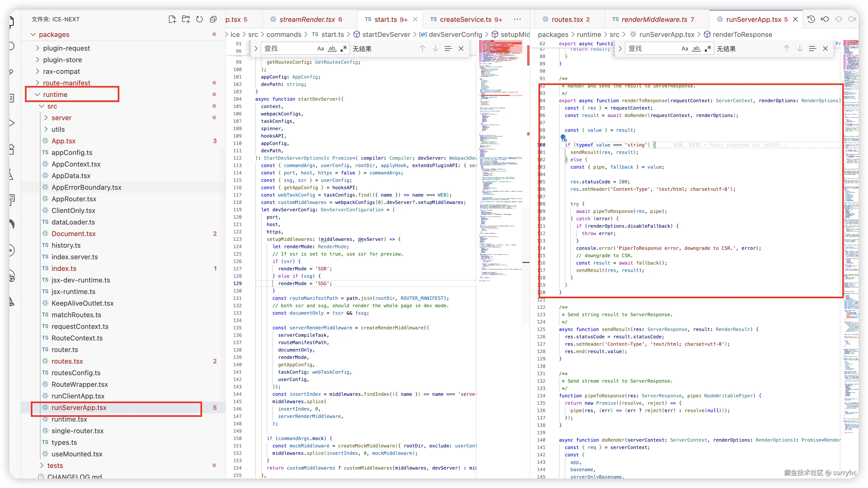
Task: Close the right editor find widget
Action: tap(825, 48)
